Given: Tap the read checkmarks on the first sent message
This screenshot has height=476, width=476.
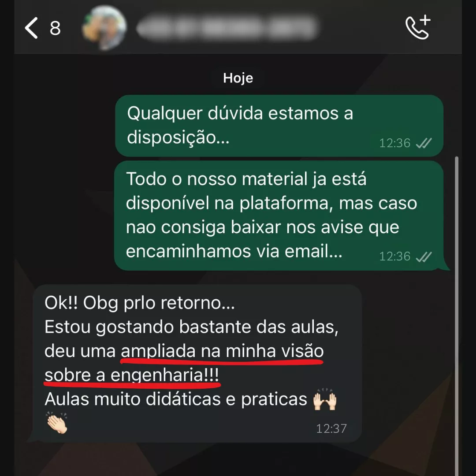Looking at the screenshot, I should (x=424, y=143).
